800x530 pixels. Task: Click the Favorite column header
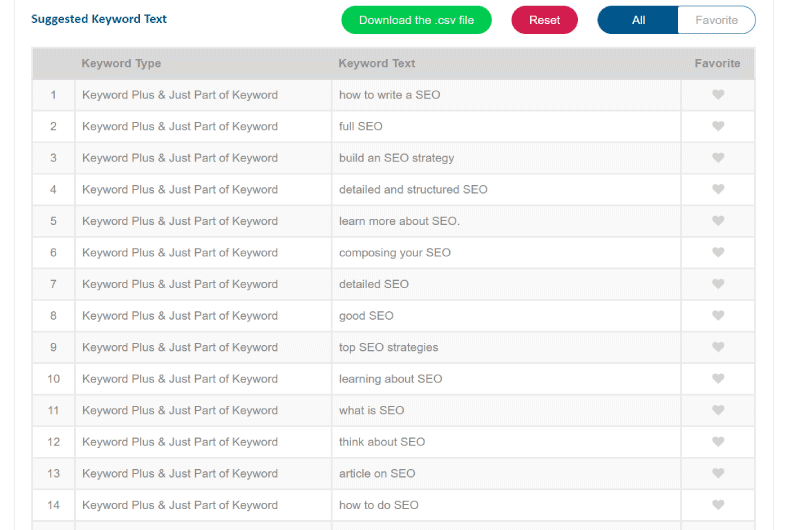click(717, 63)
